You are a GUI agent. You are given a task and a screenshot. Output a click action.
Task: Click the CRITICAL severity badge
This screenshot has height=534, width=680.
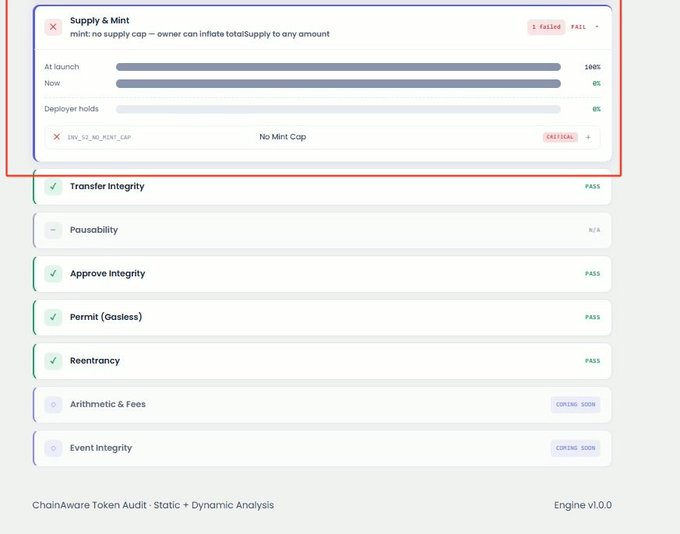pos(560,137)
